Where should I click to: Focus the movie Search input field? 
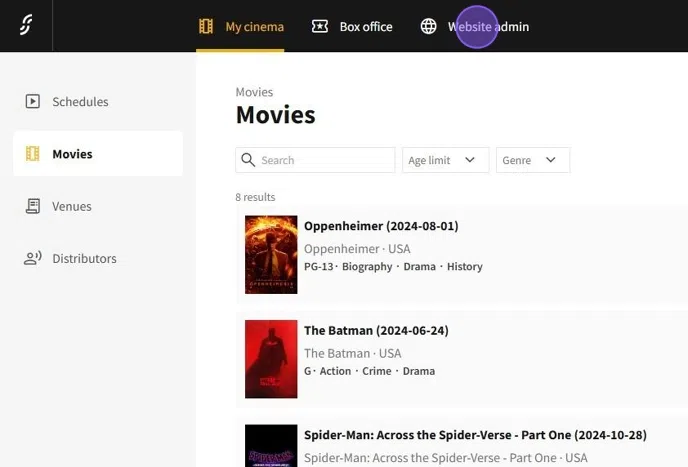click(x=324, y=160)
